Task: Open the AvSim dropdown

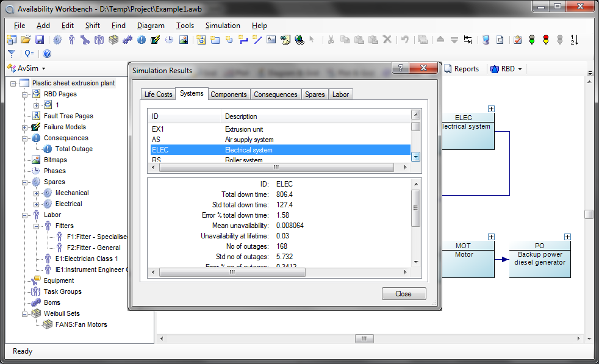Action: 26,68
